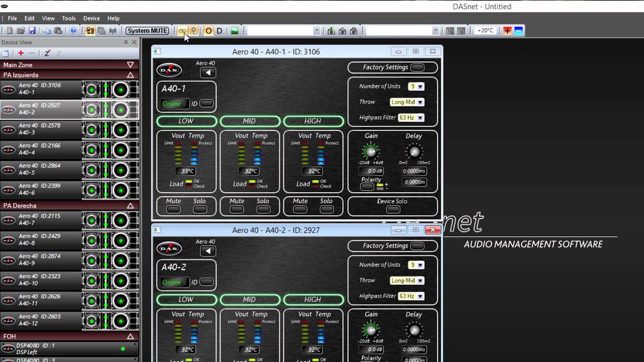Click the highlighted device tree view icon
Image resolution: width=644 pixels, height=362 pixels.
90,31
